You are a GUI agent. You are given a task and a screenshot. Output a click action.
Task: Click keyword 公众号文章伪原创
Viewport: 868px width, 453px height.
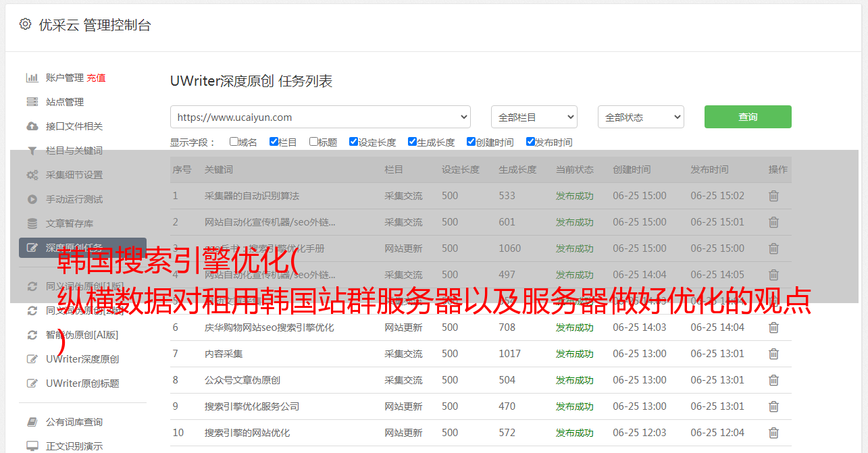pyautogui.click(x=242, y=380)
